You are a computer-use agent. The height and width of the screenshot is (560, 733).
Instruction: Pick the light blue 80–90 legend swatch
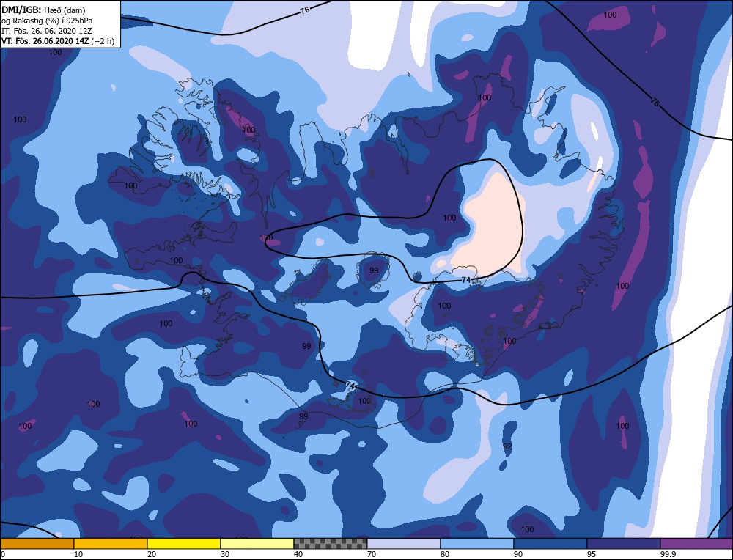point(477,544)
